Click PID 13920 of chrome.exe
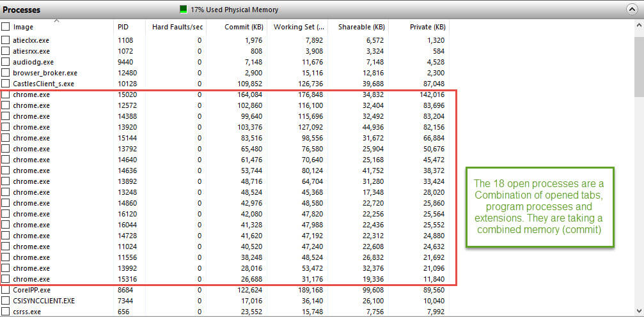Screen dimensions: 644x318 click(x=127, y=127)
